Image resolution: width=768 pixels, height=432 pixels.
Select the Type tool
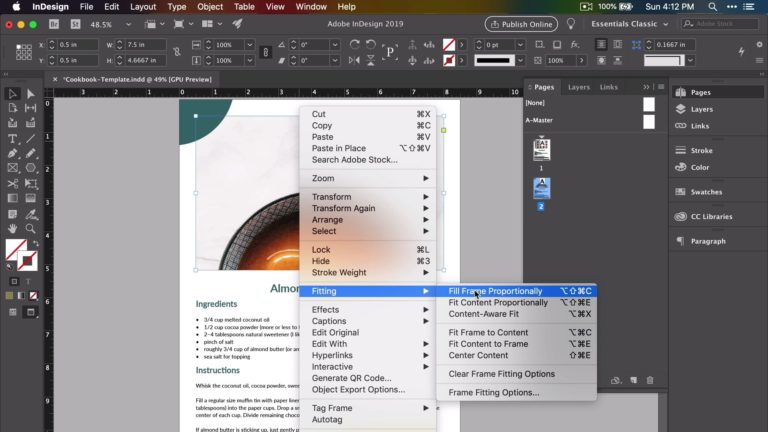(x=12, y=139)
